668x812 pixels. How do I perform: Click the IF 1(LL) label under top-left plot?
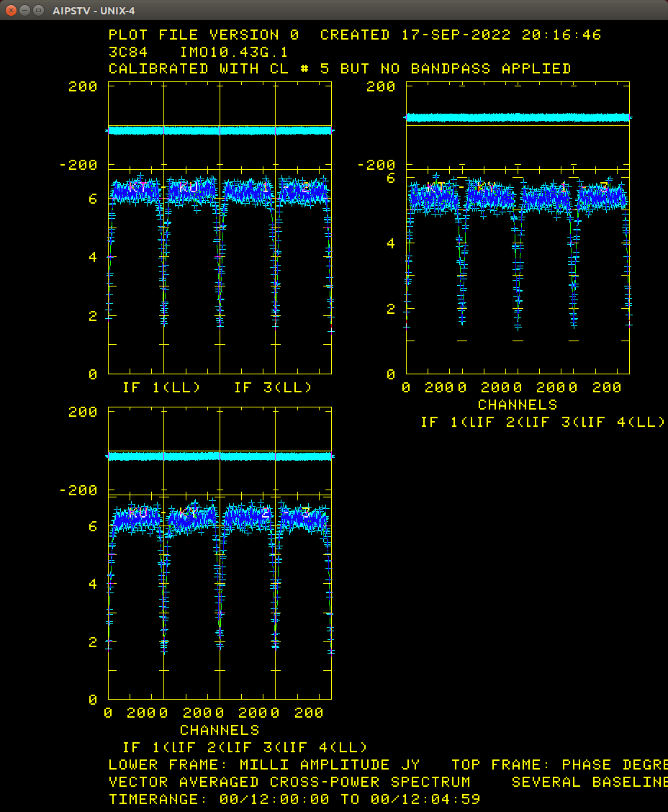(161, 387)
